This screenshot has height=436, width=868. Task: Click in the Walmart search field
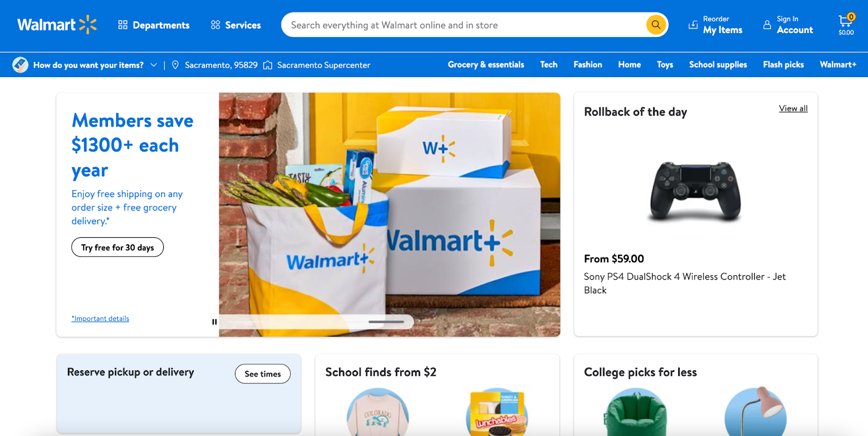tap(464, 25)
